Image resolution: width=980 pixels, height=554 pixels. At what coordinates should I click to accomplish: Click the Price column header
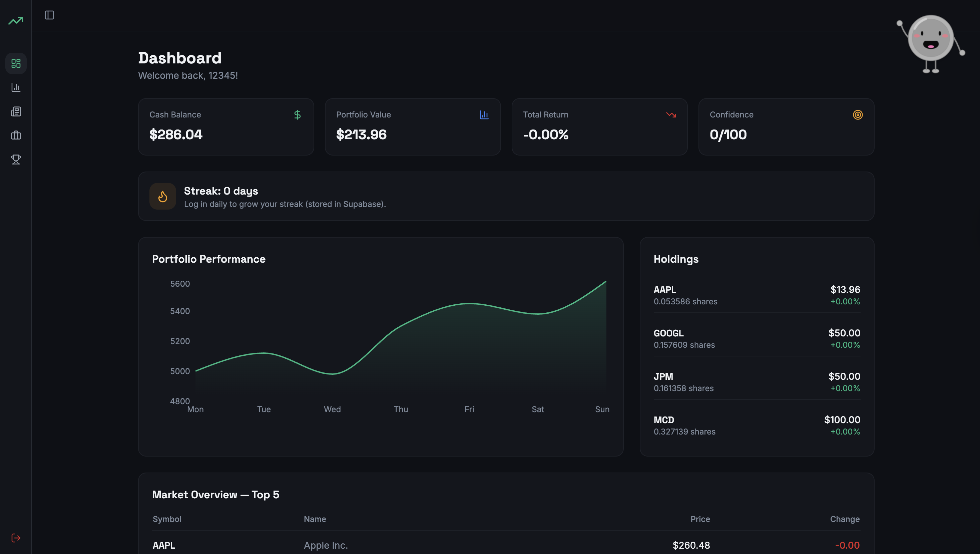coord(700,519)
